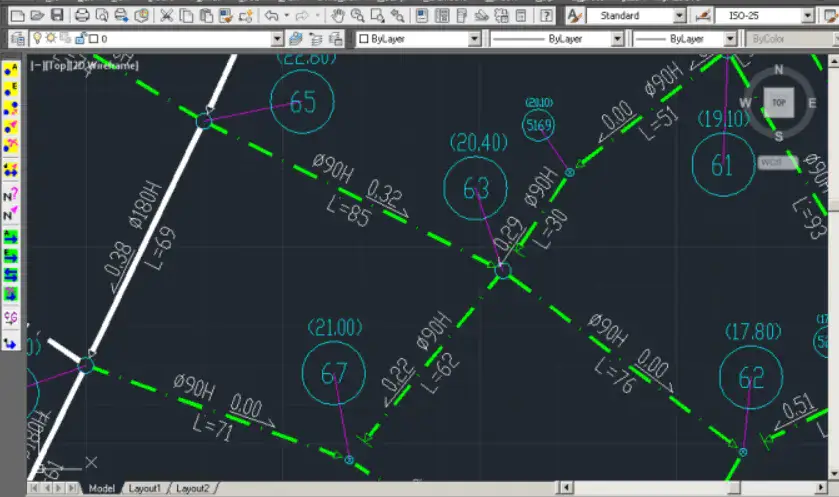The image size is (839, 497).
Task: Open Help with the question mark icon
Action: (546, 16)
